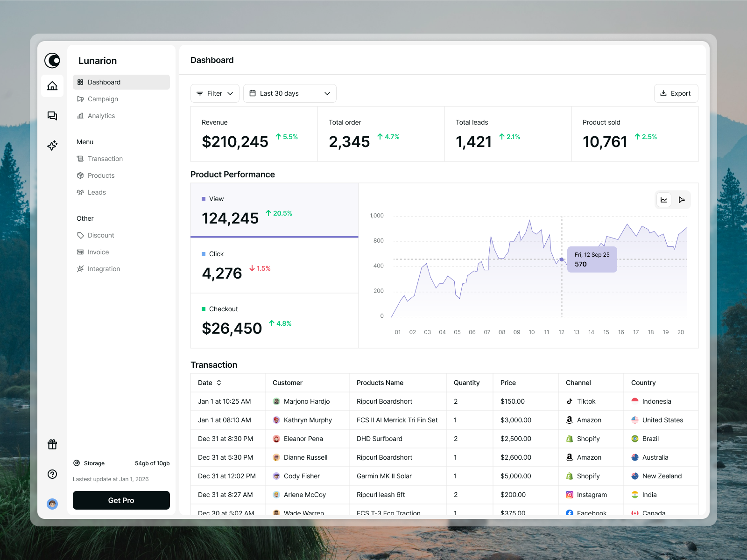This screenshot has width=747, height=560.
Task: Click the Tiktok channel icon in Marjono Hardjo's row
Action: (569, 401)
